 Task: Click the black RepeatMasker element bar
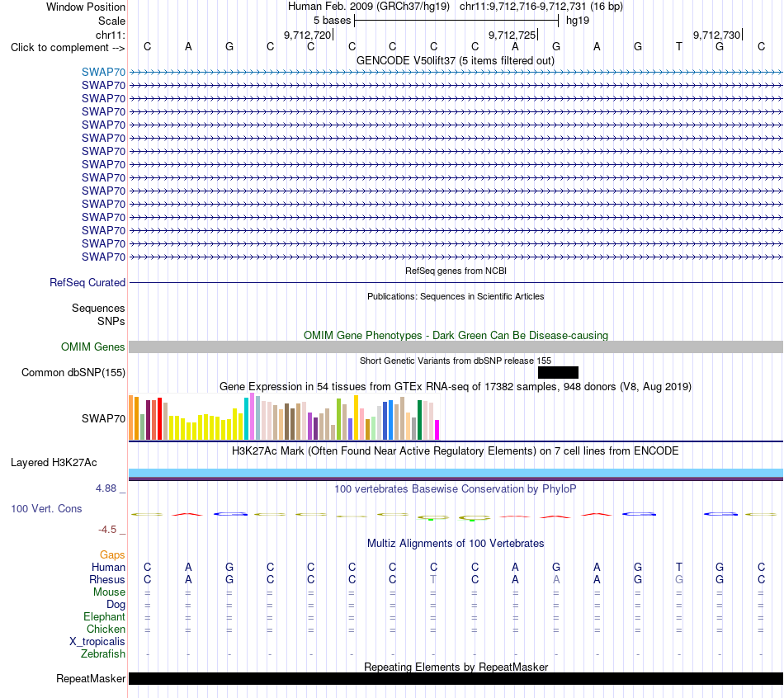(456, 678)
